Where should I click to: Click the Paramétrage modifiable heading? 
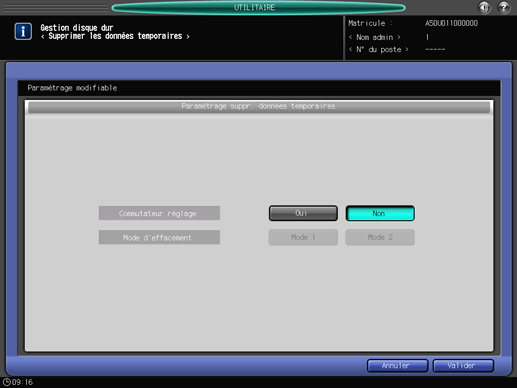pyautogui.click(x=72, y=88)
